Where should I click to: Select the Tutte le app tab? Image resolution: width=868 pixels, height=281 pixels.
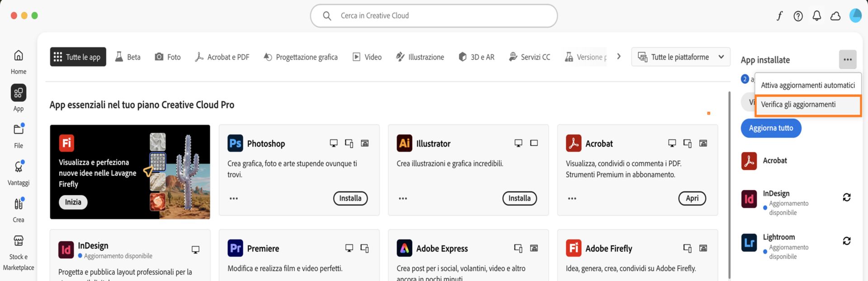pyautogui.click(x=78, y=57)
